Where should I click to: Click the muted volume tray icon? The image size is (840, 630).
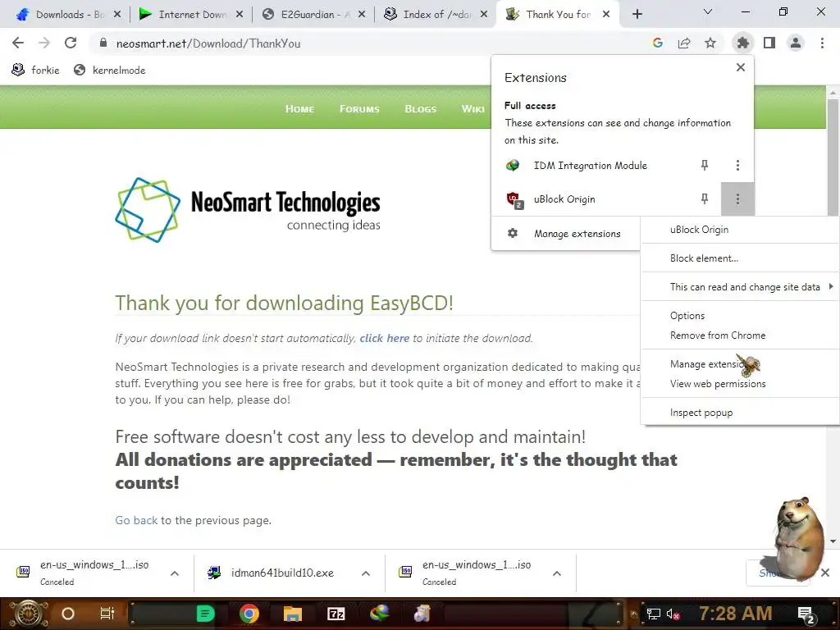coord(673,614)
